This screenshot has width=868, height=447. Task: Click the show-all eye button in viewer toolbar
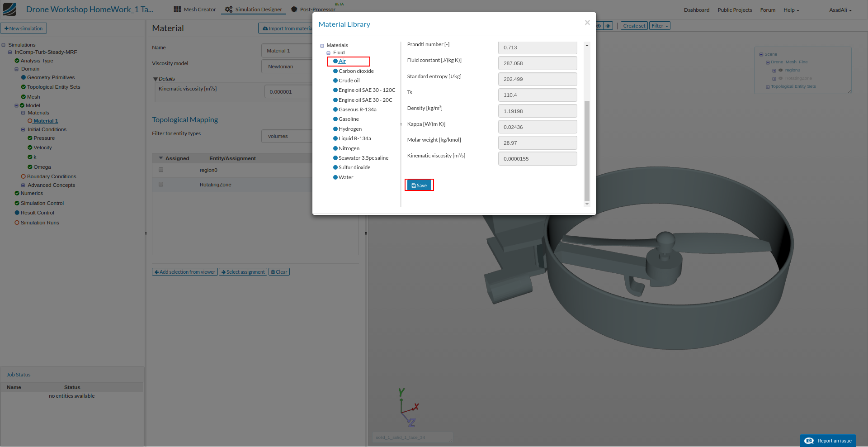(608, 26)
